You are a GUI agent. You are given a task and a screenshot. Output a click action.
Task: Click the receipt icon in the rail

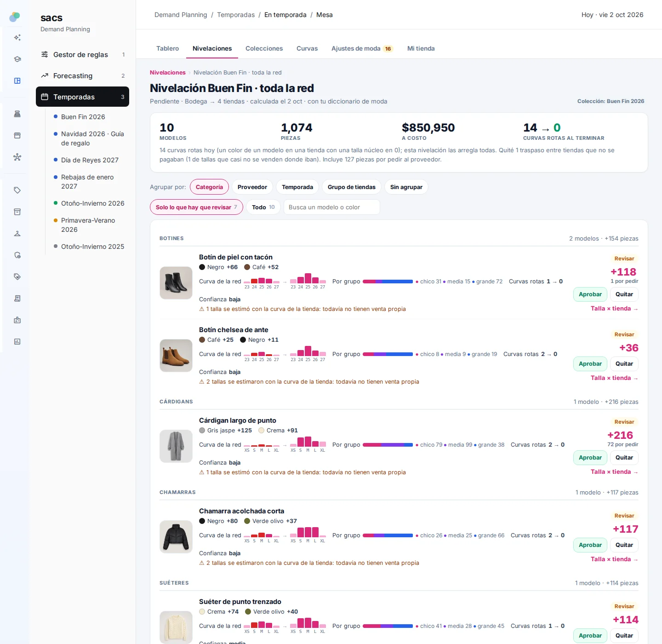17,299
